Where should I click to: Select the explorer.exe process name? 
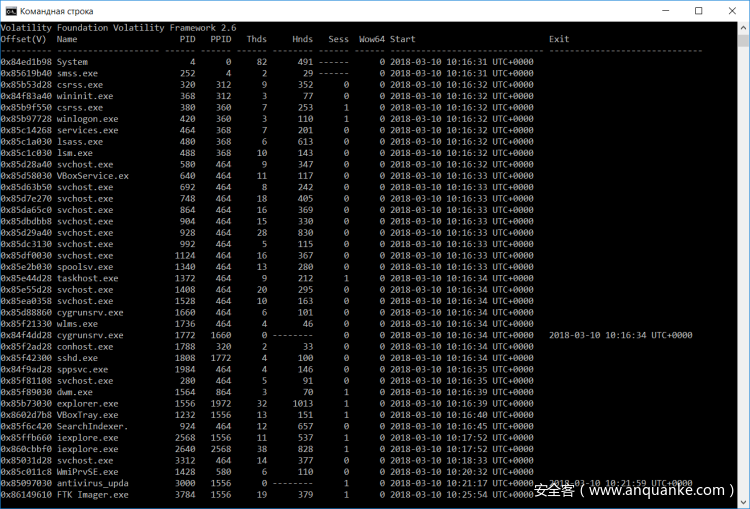87,403
